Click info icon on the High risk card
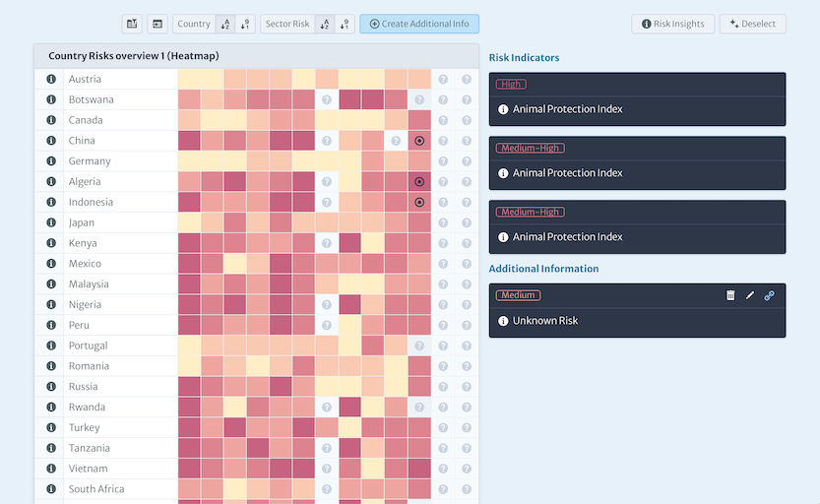820x504 pixels. click(503, 109)
